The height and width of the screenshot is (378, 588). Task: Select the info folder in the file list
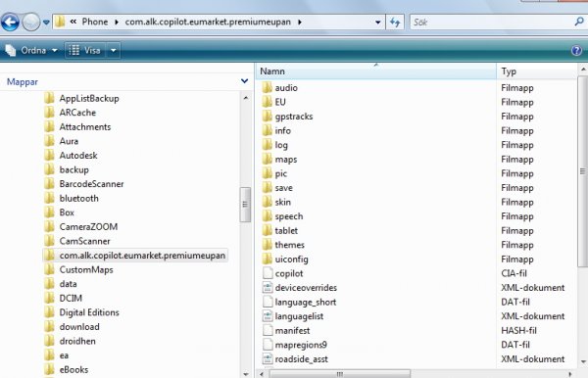(283, 130)
